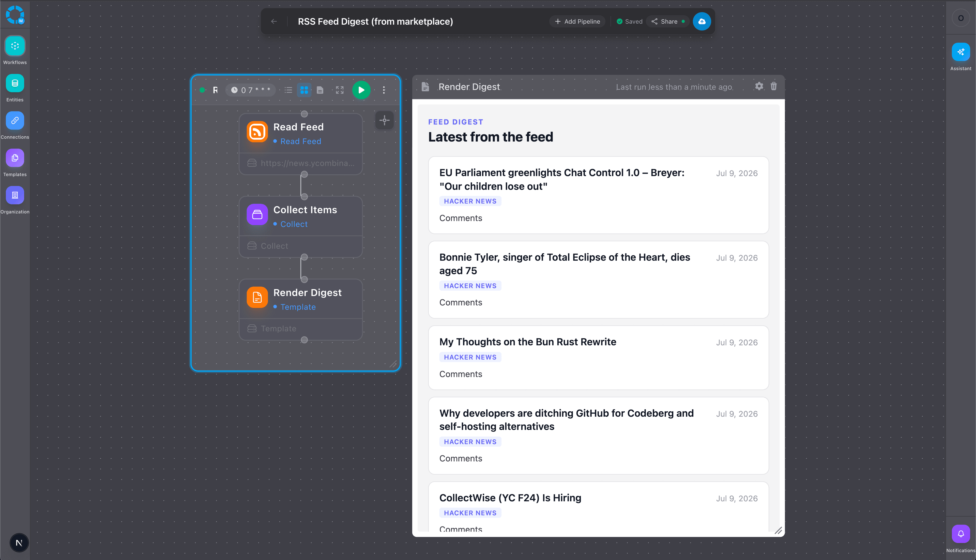Click the green status dot of the pipeline
Viewport: 976px width, 560px height.
pyautogui.click(x=202, y=90)
